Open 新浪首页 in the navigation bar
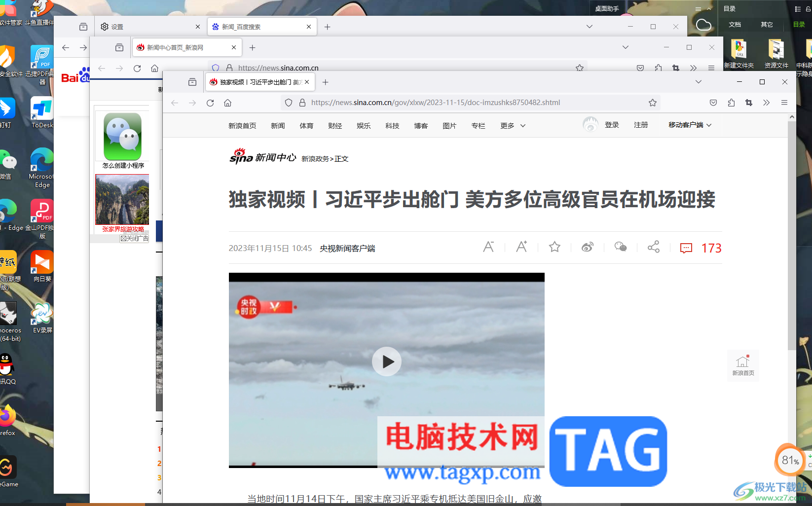The image size is (812, 506). [242, 126]
